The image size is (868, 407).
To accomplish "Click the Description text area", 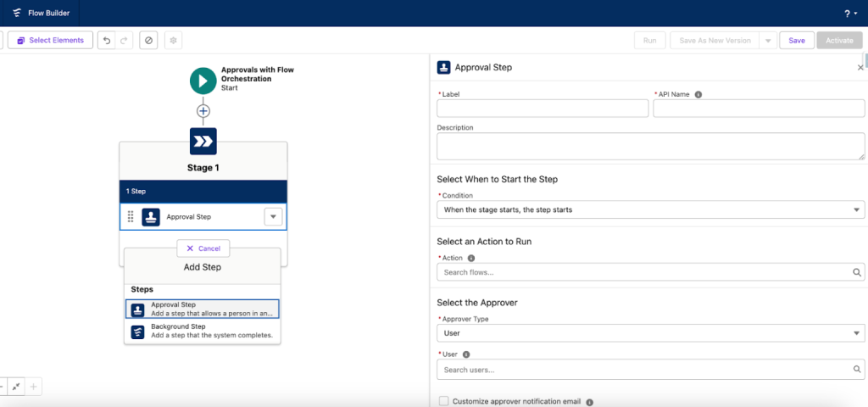I will (x=650, y=146).
